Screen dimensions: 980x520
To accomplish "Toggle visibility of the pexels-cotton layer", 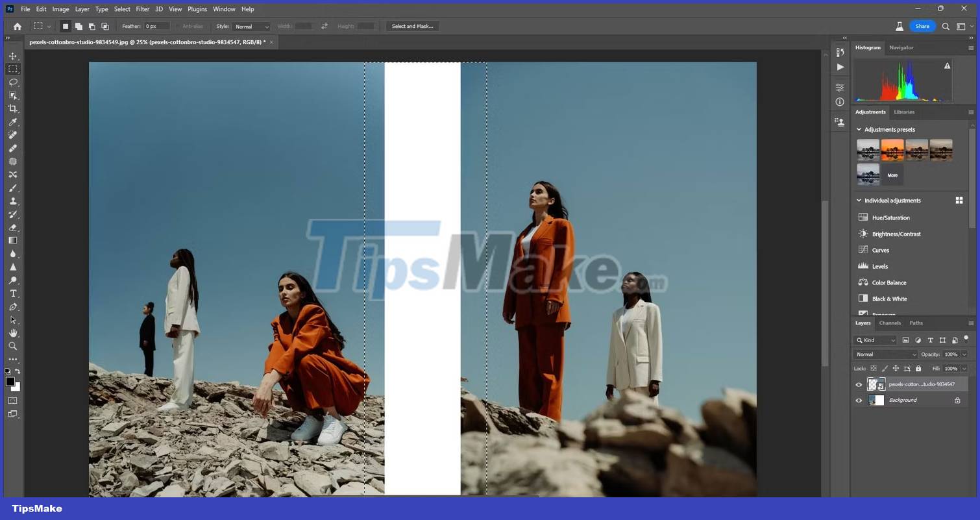I will click(x=859, y=384).
